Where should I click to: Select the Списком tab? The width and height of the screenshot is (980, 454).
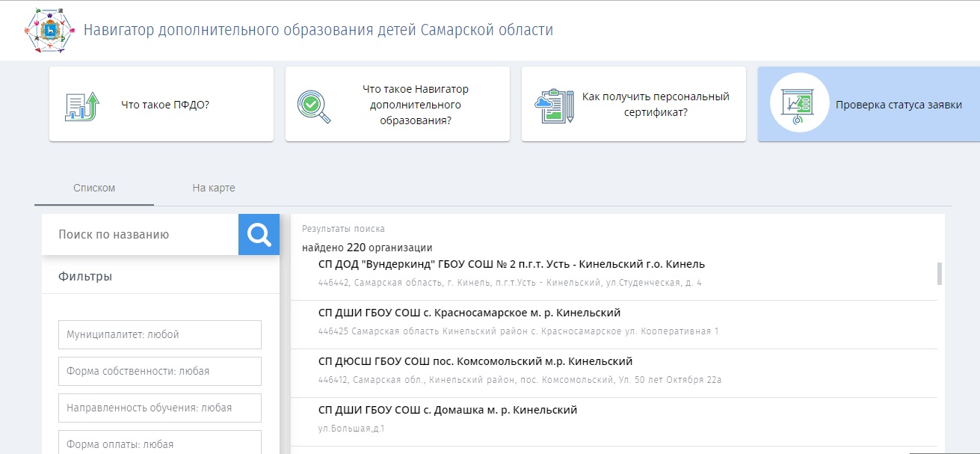[x=93, y=188]
